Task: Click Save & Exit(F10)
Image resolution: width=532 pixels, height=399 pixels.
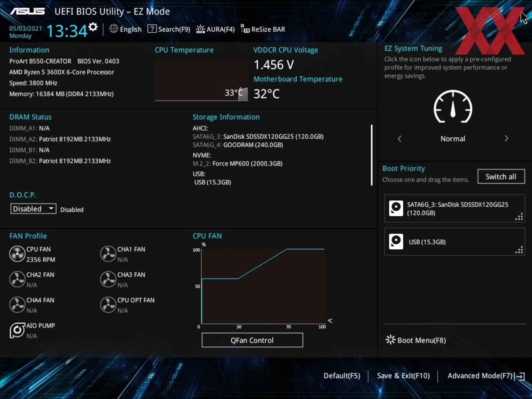Action: point(403,376)
